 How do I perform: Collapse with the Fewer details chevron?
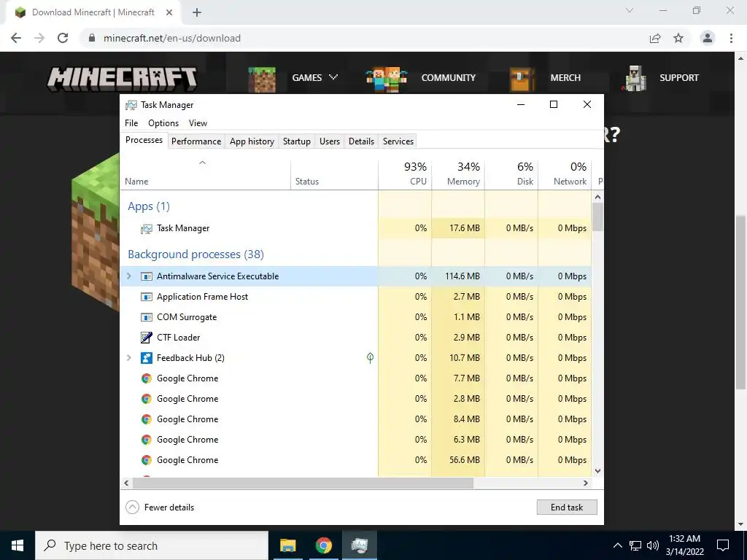click(x=133, y=507)
